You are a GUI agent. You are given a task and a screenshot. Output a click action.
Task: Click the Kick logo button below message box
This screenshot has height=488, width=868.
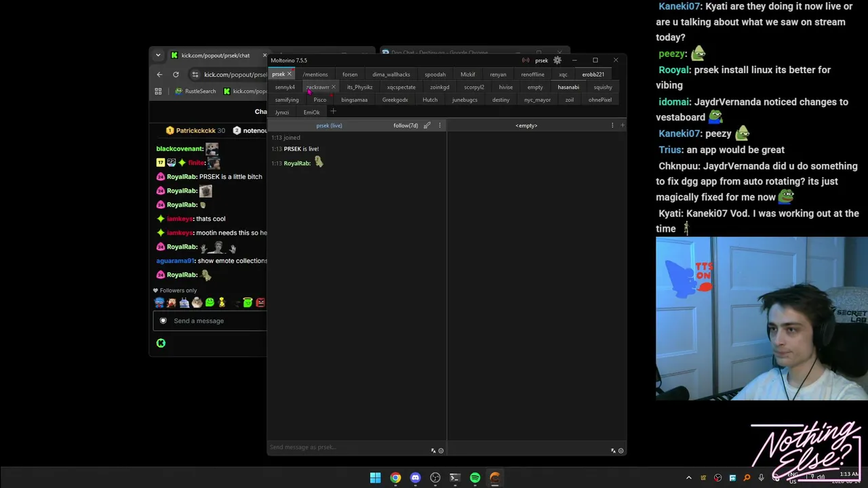[x=161, y=343]
